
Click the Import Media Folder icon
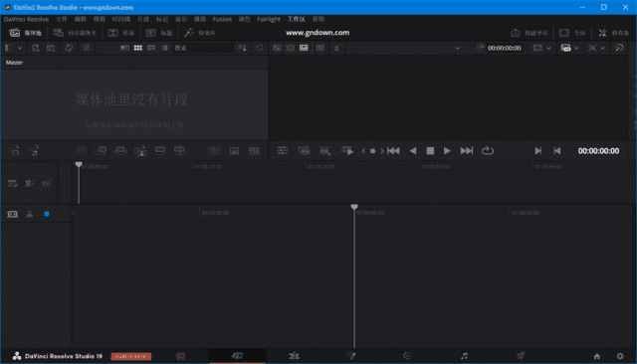click(x=51, y=48)
